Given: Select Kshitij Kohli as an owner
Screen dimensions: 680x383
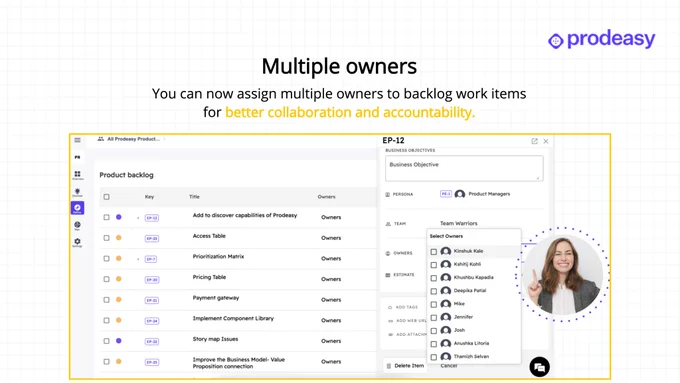Looking at the screenshot, I should (434, 265).
